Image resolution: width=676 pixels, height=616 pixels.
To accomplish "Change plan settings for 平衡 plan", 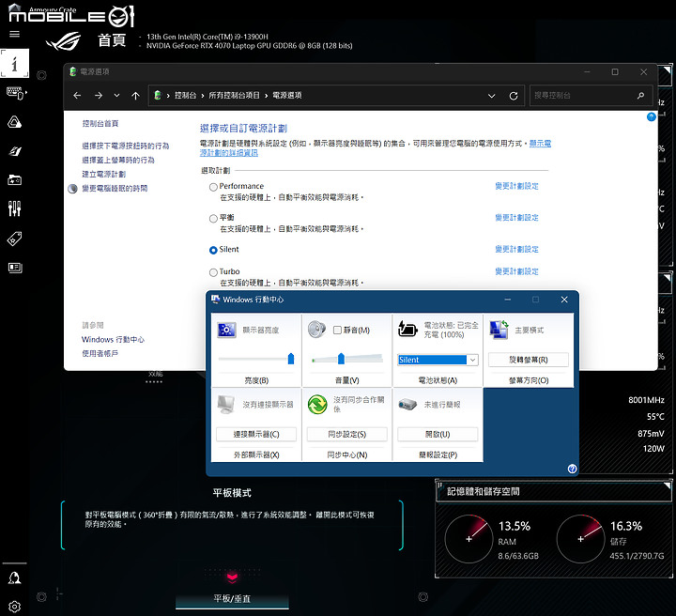I will click(x=516, y=218).
